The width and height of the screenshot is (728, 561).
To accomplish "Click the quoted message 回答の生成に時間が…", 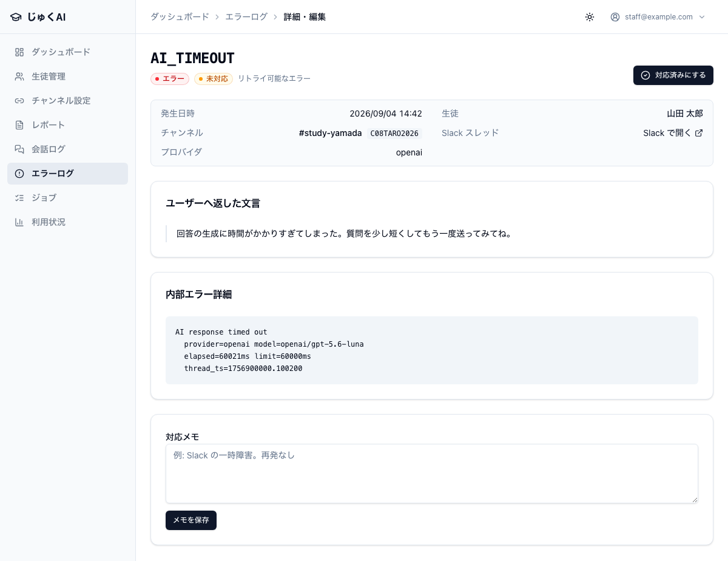I will click(344, 234).
